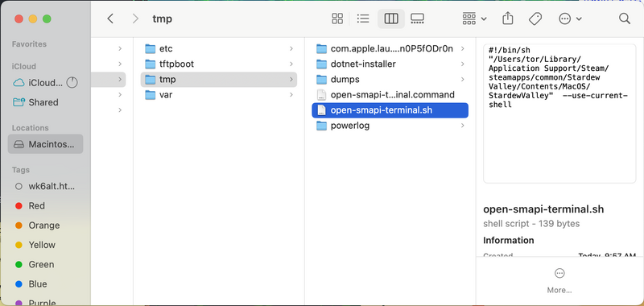Select Macintosh HD location
Viewport: 644px width, 306px height.
tap(45, 144)
